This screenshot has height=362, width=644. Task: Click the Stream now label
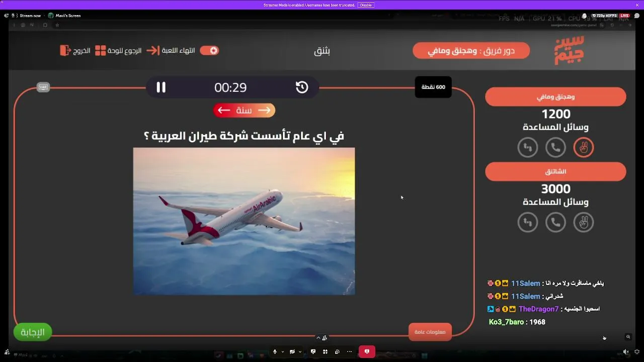point(30,16)
